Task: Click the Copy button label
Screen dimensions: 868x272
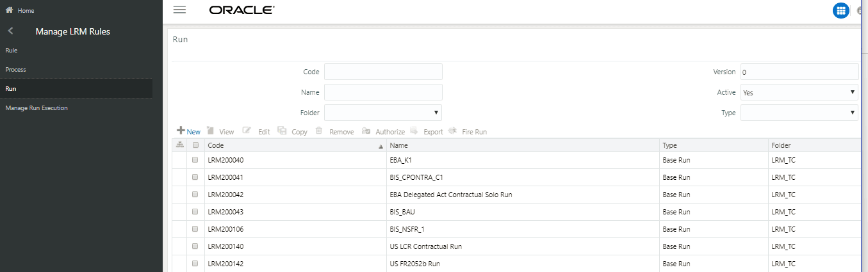Action: (299, 132)
